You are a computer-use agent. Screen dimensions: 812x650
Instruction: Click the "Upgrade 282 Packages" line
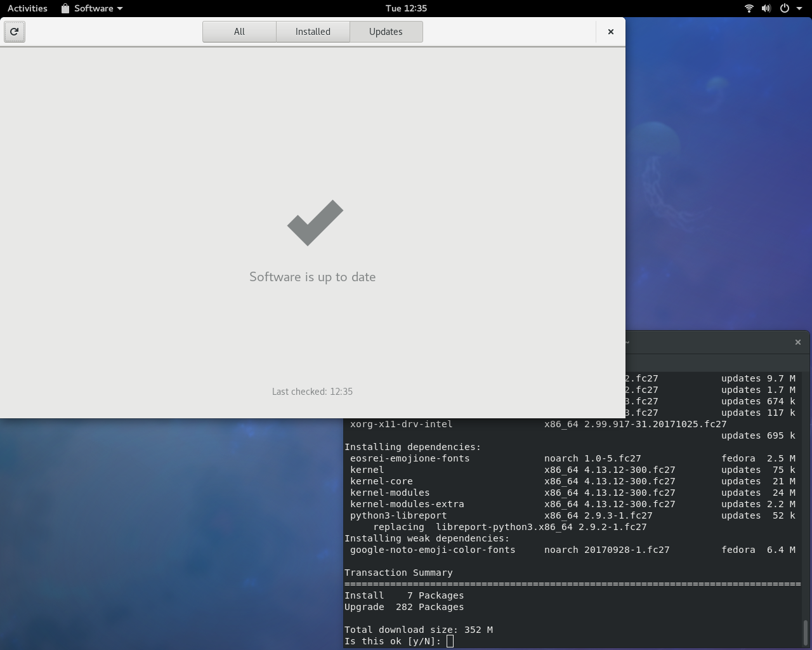coord(404,607)
